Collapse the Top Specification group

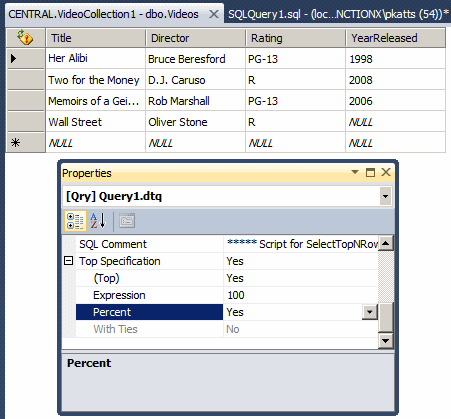click(68, 261)
